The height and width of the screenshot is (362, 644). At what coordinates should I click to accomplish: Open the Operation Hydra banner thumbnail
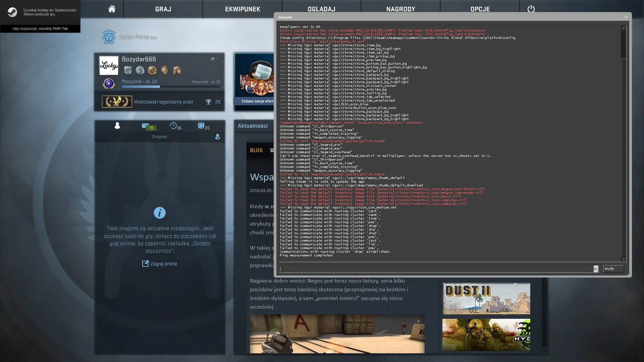486,335
